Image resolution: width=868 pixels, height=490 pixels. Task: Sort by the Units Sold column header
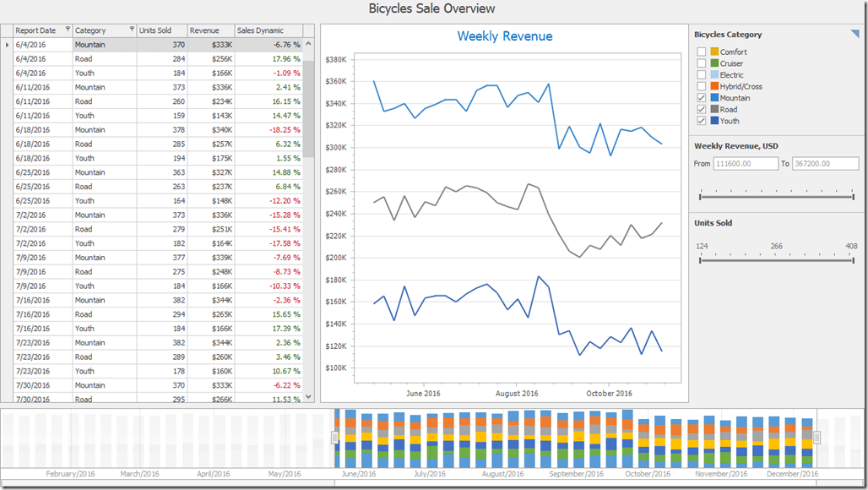coord(161,30)
